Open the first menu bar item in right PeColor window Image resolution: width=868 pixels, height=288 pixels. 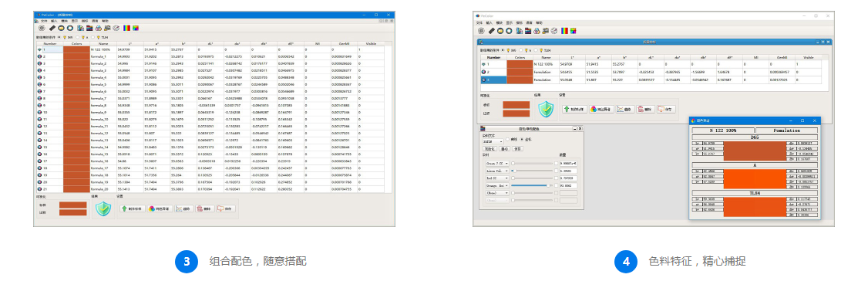(x=479, y=22)
